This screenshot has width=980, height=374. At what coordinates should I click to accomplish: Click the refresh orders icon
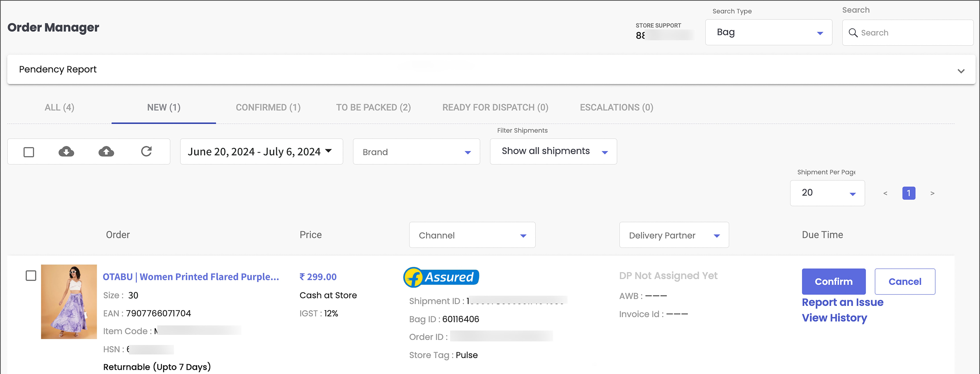pos(146,151)
